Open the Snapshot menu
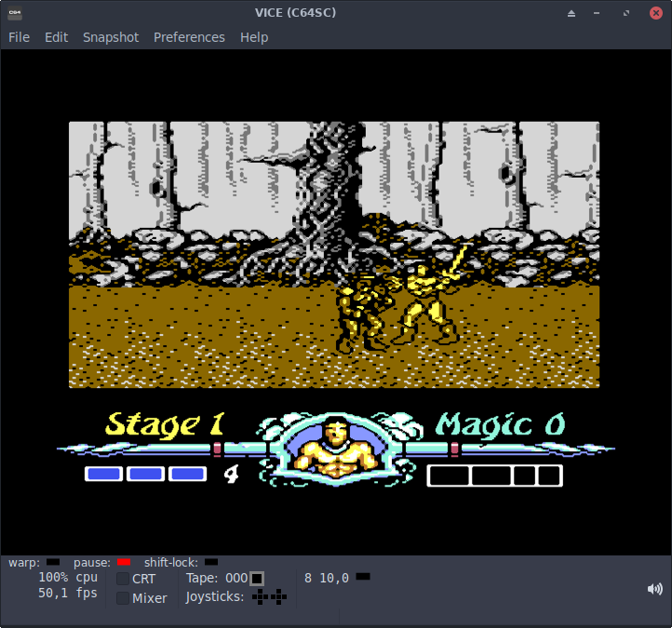Screen dimensions: 672x628 [111, 37]
